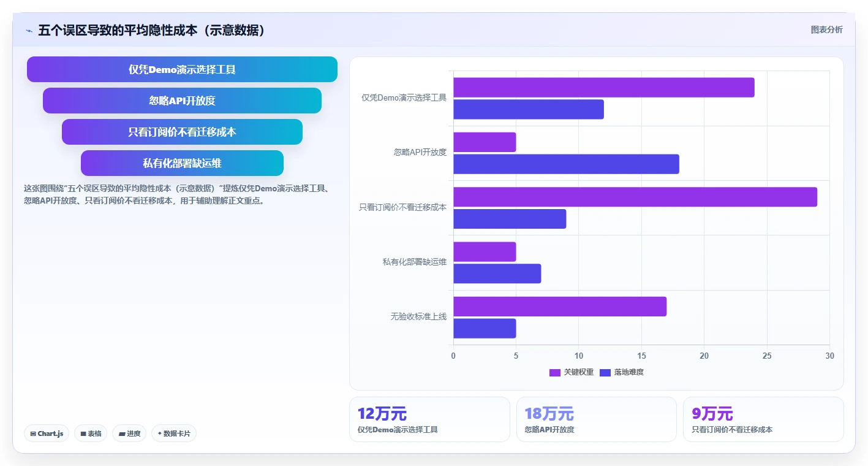Viewport: 868px width, 466px height.
Task: Click the 9万元 data card
Action: tap(763, 419)
